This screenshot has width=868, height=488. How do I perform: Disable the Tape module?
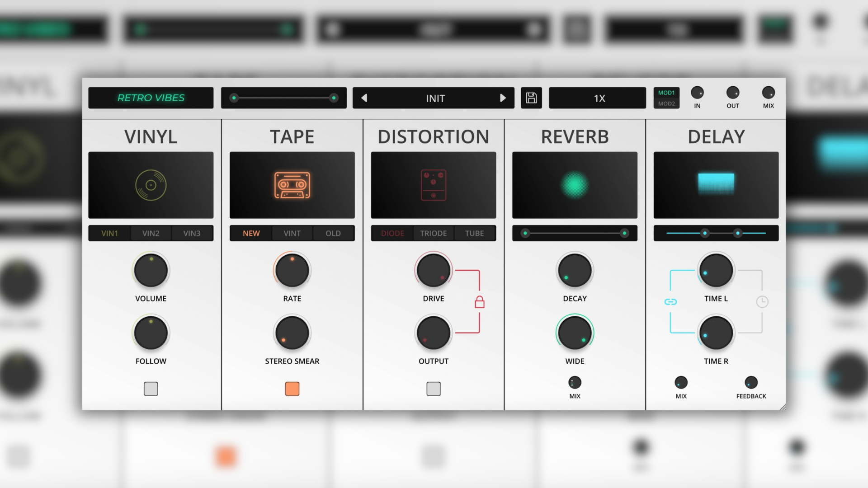(292, 388)
